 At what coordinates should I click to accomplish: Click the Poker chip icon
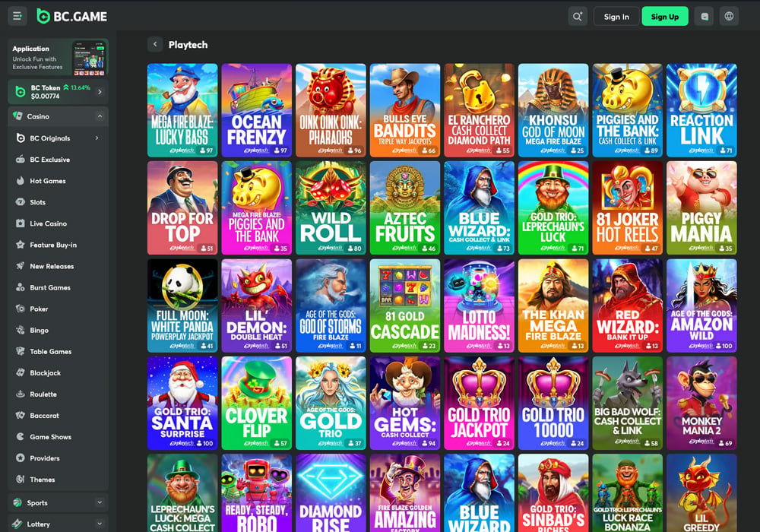pos(21,309)
